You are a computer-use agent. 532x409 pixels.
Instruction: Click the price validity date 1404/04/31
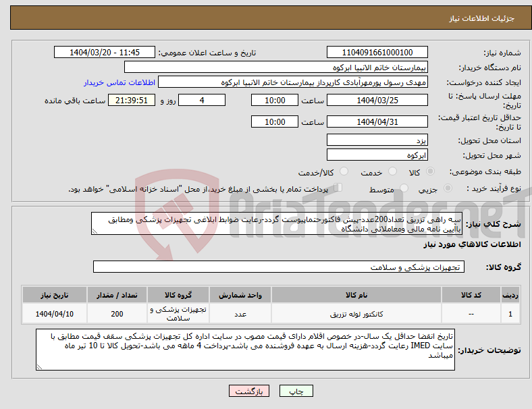click(377, 121)
